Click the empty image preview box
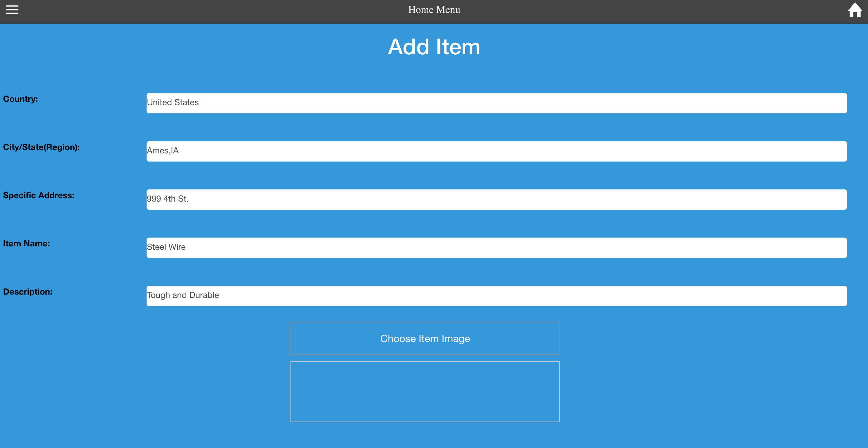The width and height of the screenshot is (868, 448). click(x=425, y=391)
